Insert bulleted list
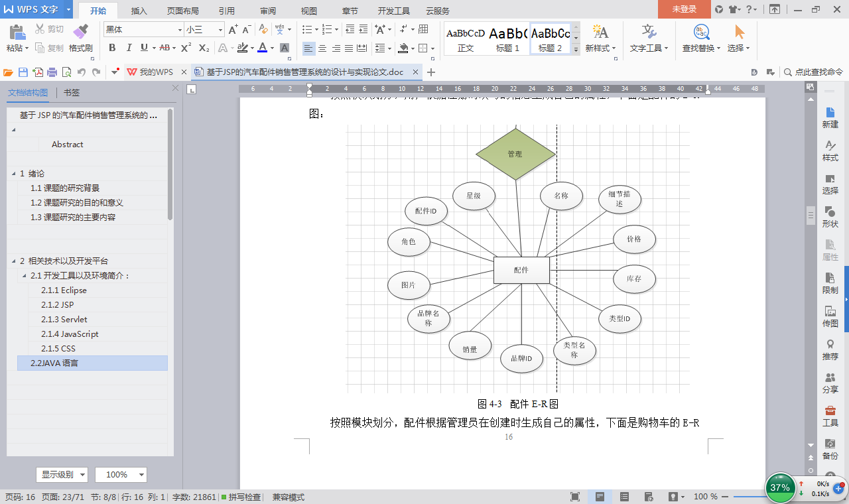This screenshot has width=849, height=504. [x=306, y=30]
